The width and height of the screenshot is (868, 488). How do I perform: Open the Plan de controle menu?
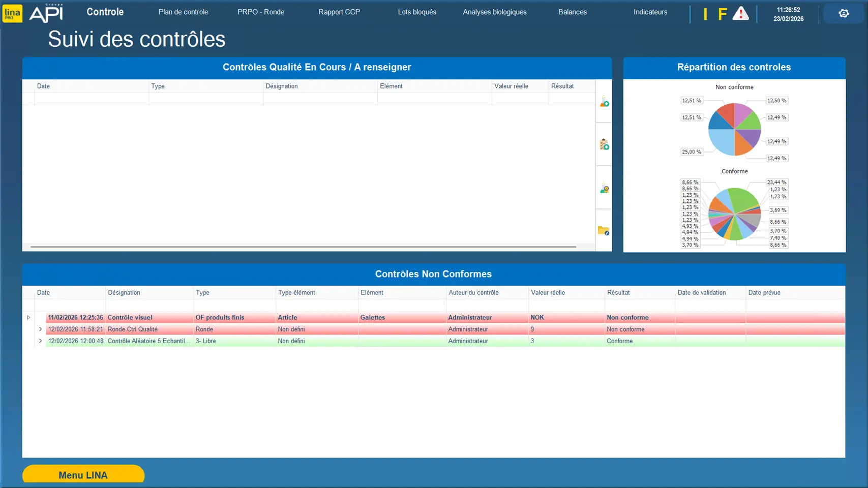(x=183, y=12)
